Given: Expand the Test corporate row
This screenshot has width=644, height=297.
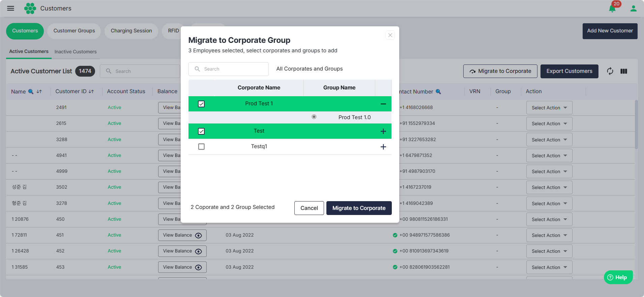Looking at the screenshot, I should 383,131.
